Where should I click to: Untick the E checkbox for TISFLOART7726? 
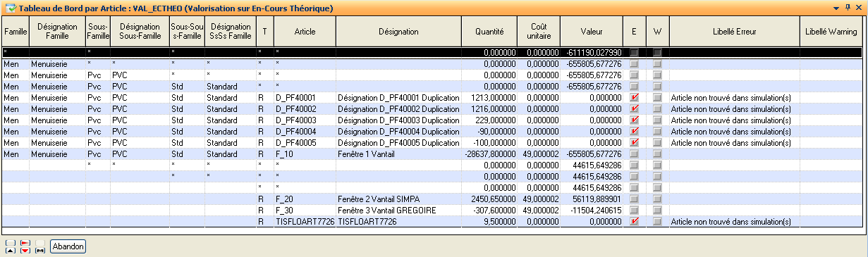click(635, 222)
